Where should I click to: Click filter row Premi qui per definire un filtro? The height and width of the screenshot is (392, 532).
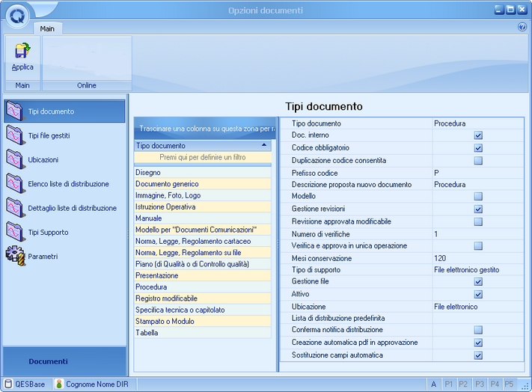[203, 157]
